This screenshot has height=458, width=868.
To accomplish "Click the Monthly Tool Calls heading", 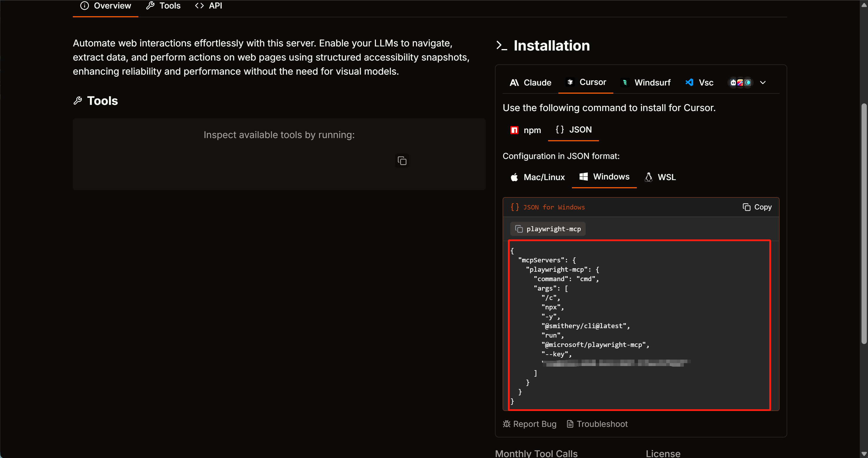I will point(536,454).
